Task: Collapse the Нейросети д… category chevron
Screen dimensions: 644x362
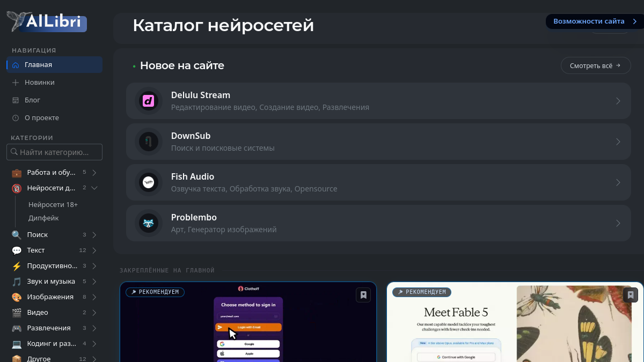Action: [94, 188]
